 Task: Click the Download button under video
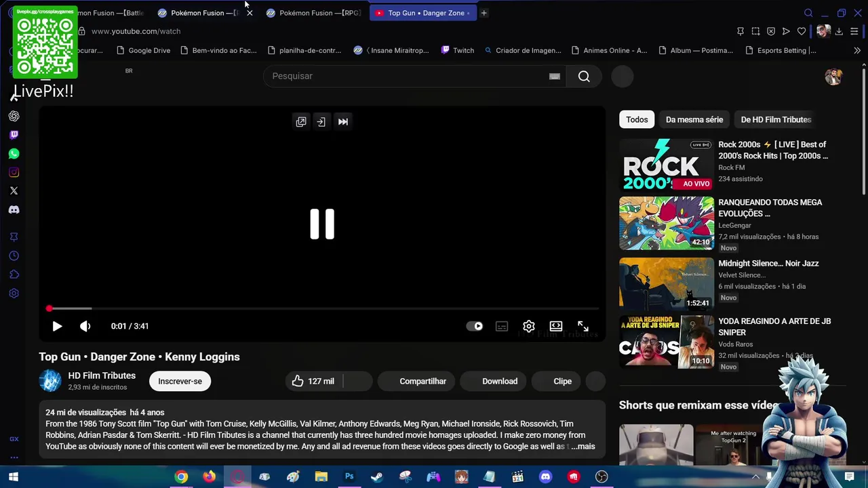click(494, 381)
